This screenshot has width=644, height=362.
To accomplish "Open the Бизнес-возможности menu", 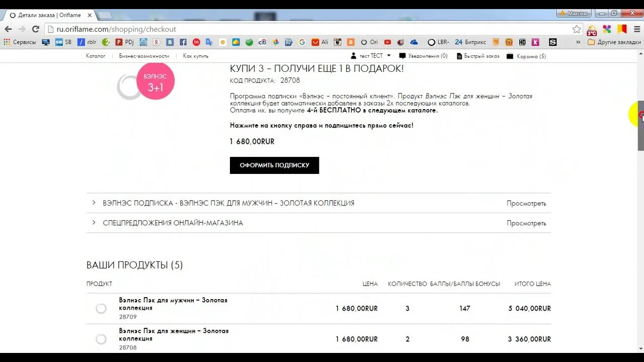I will tap(144, 56).
